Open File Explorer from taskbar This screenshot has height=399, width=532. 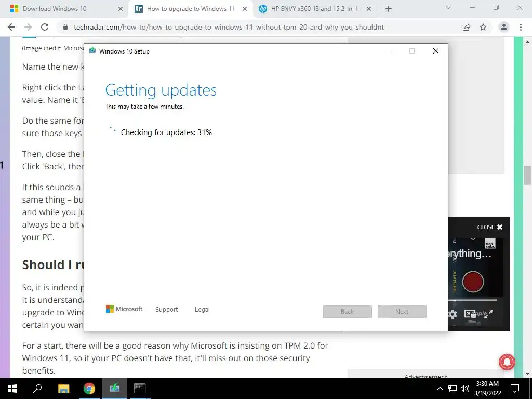click(x=63, y=389)
